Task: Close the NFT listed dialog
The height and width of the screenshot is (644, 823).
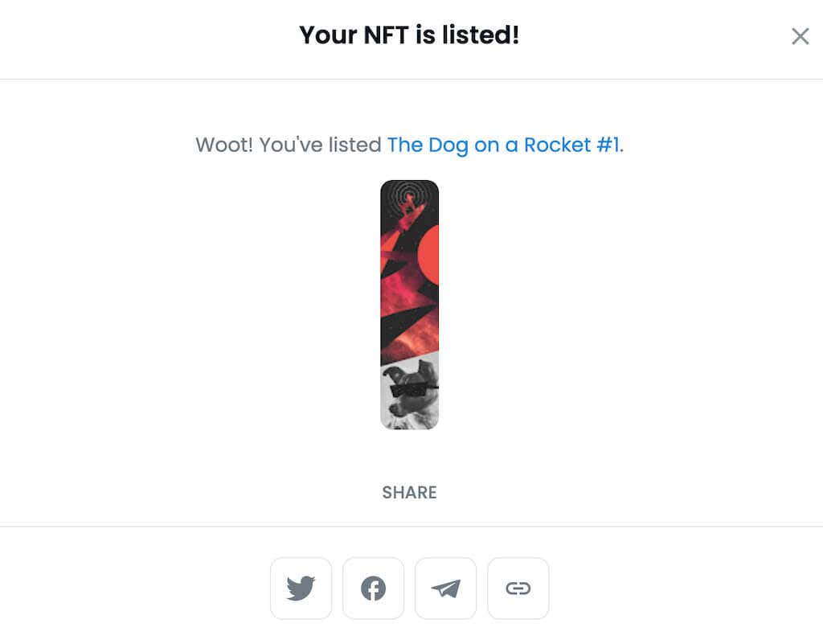Action: [x=800, y=36]
